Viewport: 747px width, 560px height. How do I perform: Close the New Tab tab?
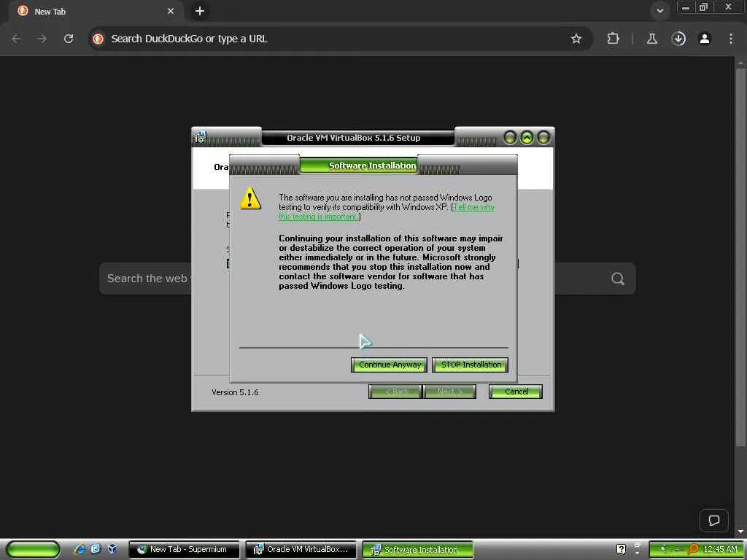(171, 11)
